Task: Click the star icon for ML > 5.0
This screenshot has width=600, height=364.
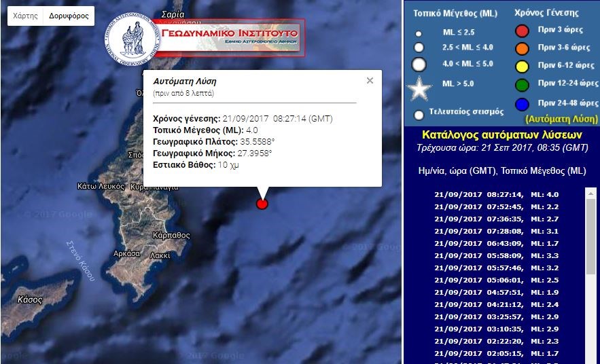Action: (x=419, y=88)
